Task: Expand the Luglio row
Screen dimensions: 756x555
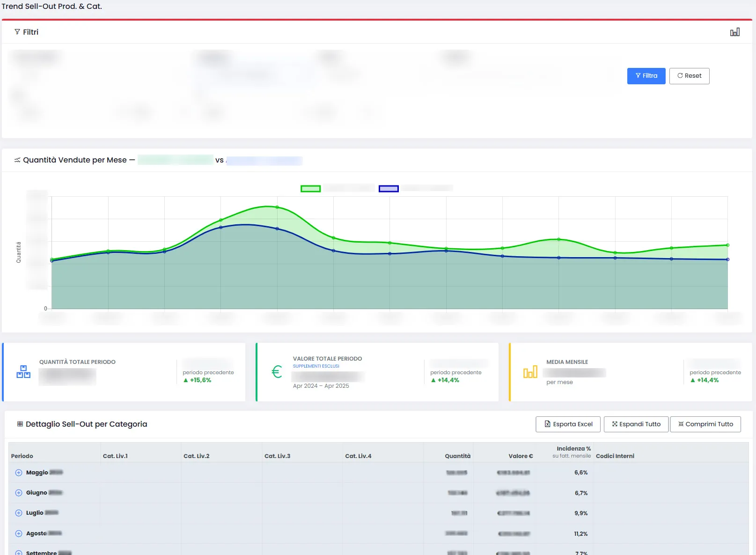Action: coord(19,513)
